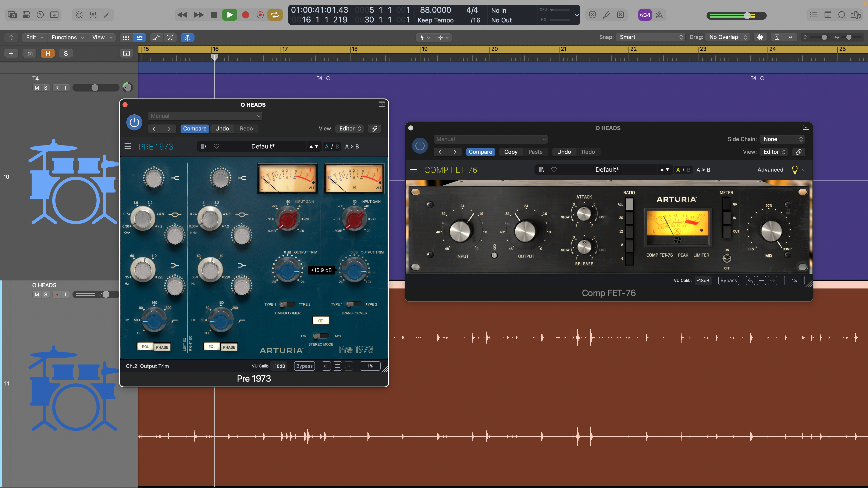
Task: Click the stereo link button under transformers
Action: click(321, 321)
